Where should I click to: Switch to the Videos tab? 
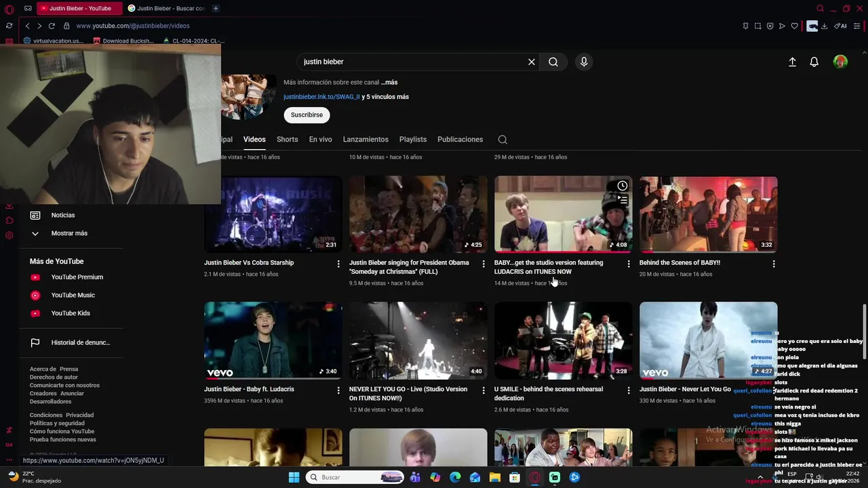[254, 140]
